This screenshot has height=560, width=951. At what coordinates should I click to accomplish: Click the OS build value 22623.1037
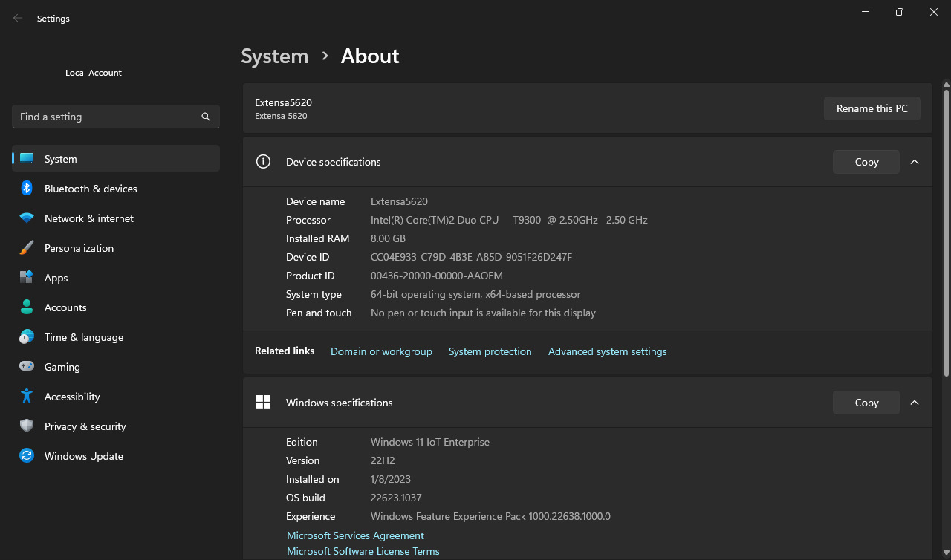(x=396, y=498)
